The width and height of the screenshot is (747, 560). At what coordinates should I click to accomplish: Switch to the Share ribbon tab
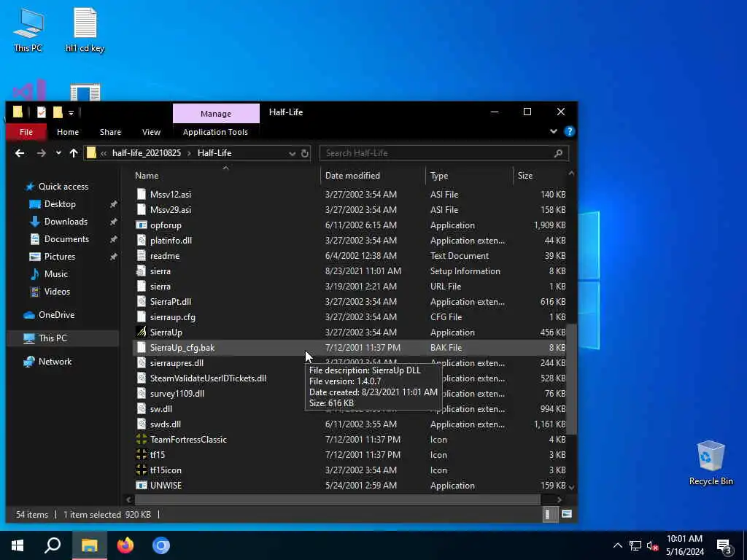[111, 132]
